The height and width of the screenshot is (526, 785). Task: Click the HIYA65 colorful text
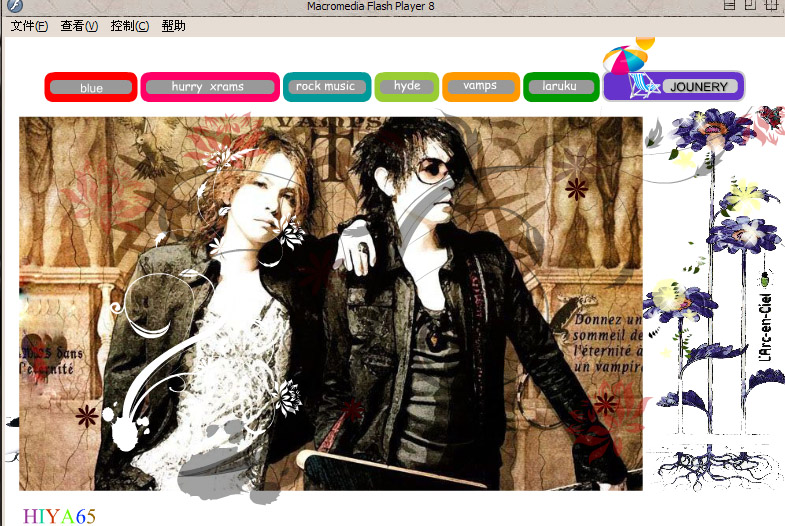(59, 516)
